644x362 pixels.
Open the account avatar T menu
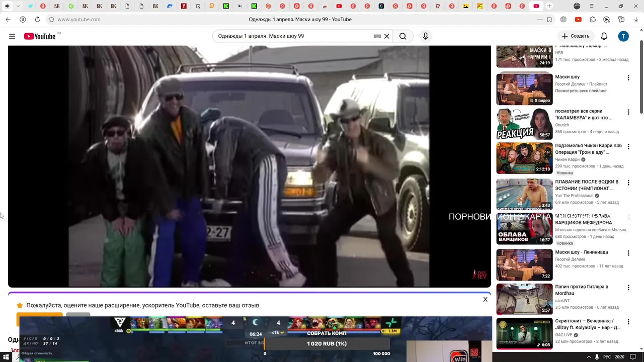(623, 36)
